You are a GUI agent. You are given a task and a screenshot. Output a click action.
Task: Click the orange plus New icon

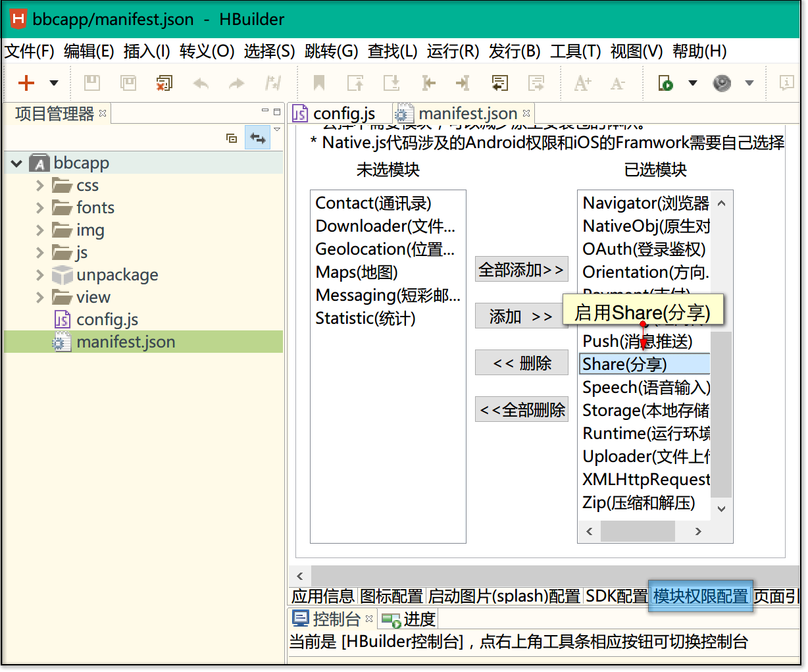tap(26, 83)
